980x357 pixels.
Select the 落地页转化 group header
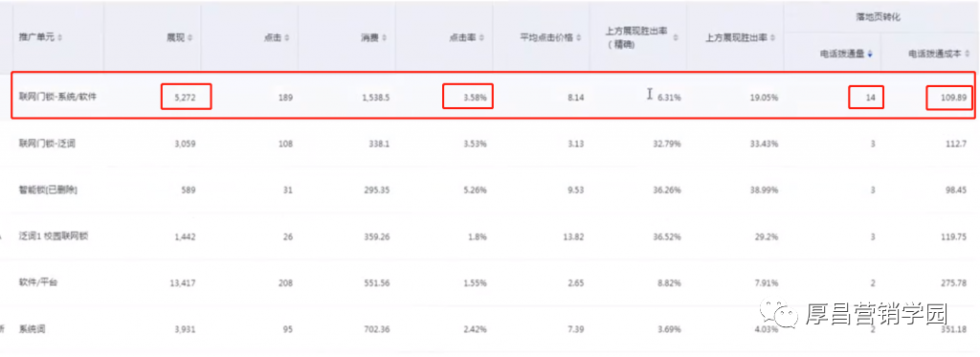click(x=878, y=18)
